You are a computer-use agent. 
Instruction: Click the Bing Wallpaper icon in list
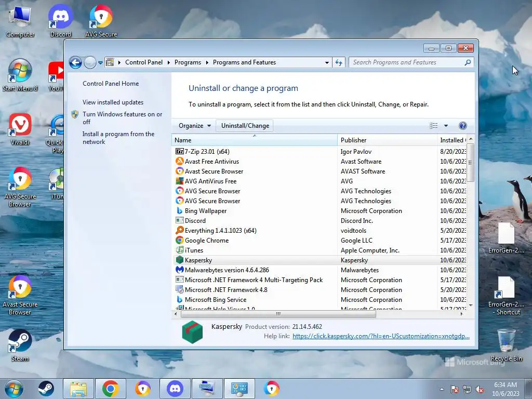click(179, 211)
